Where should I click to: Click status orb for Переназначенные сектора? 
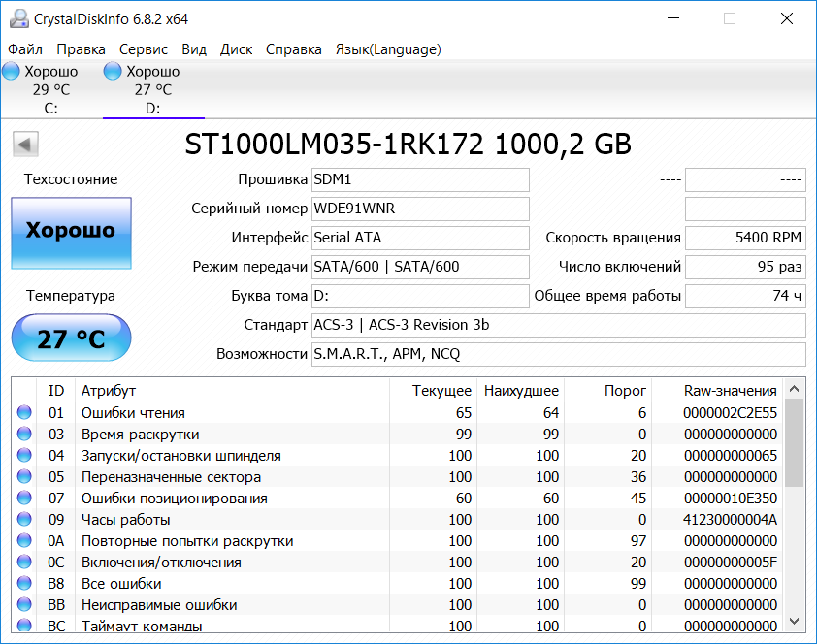click(24, 476)
